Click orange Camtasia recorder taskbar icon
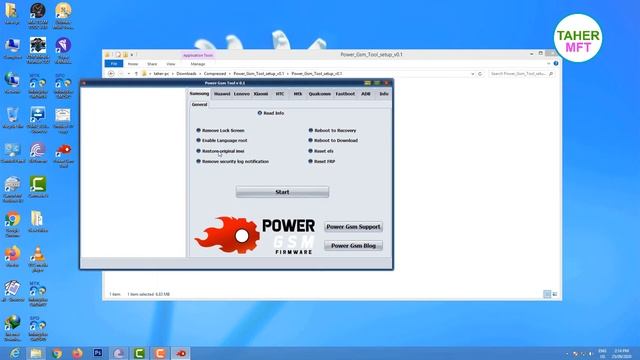Viewport: 640px width, 360px height. coord(160,353)
